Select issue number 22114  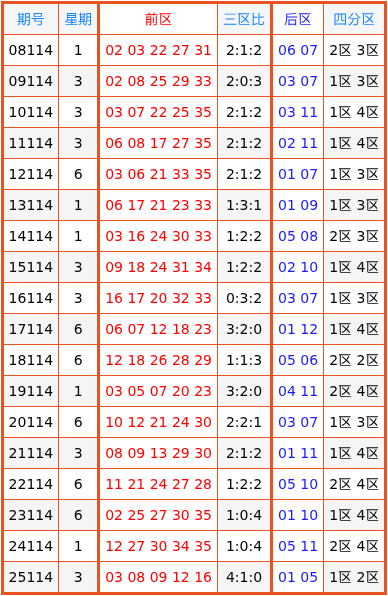pyautogui.click(x=31, y=484)
